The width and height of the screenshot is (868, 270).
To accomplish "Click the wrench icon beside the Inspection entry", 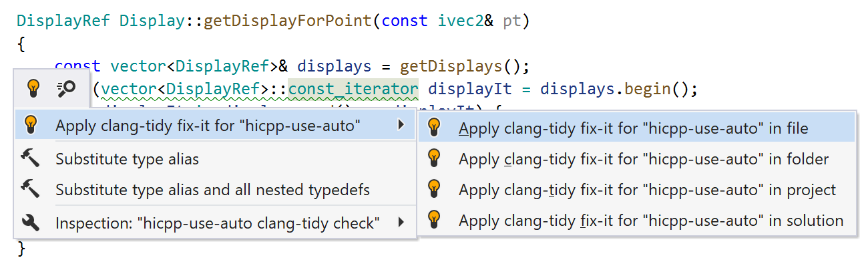I will [30, 223].
